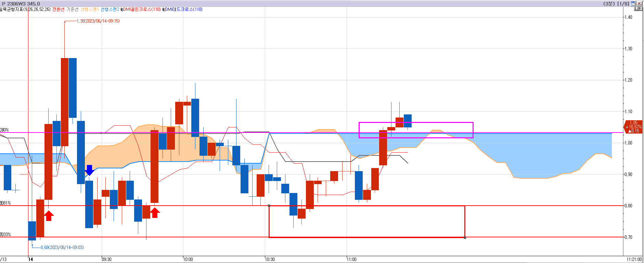Click the DMI골든크로스 legend marker icon
Screen dimensions: 644x263
tap(122, 10)
